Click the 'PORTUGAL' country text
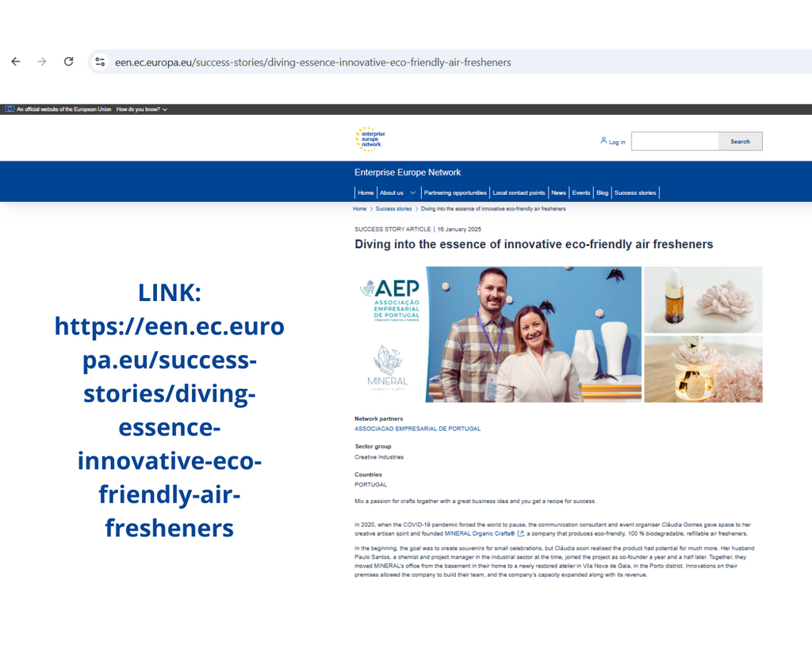The image size is (812, 649). pos(371,485)
